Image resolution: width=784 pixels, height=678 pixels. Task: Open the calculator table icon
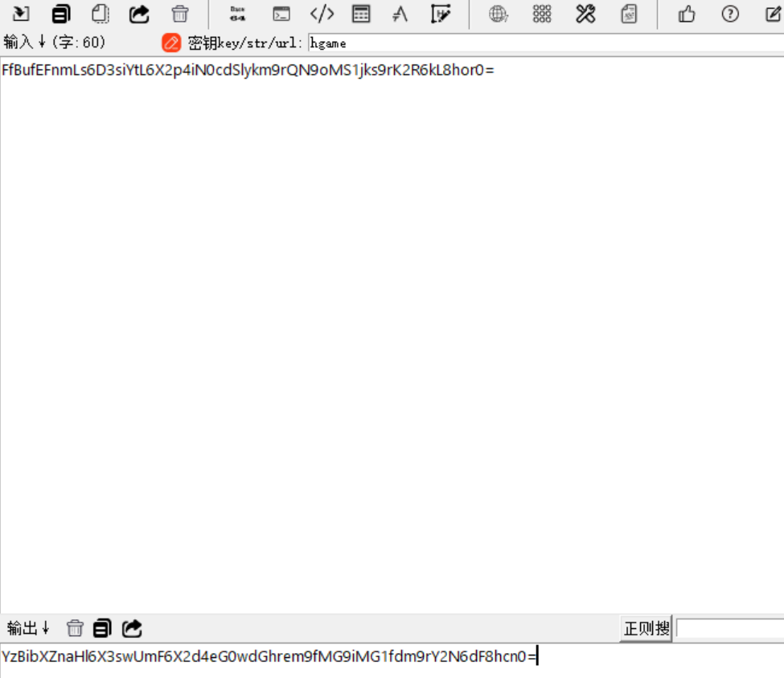(x=361, y=14)
